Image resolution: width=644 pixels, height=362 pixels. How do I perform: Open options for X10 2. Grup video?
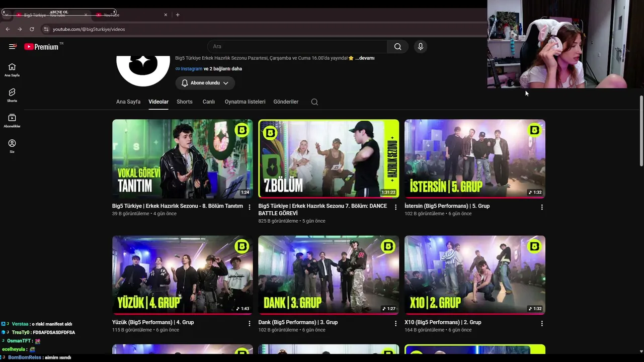click(542, 323)
